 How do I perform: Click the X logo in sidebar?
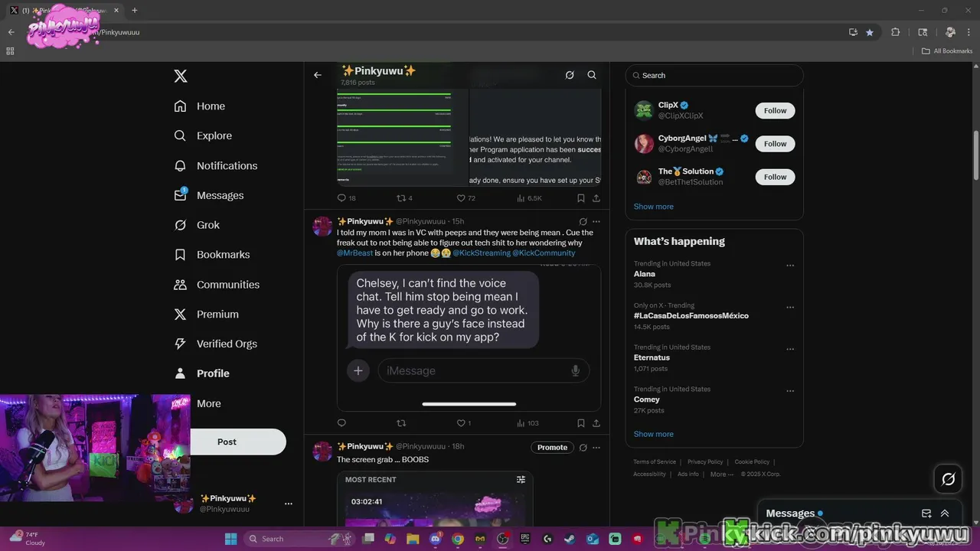click(181, 76)
